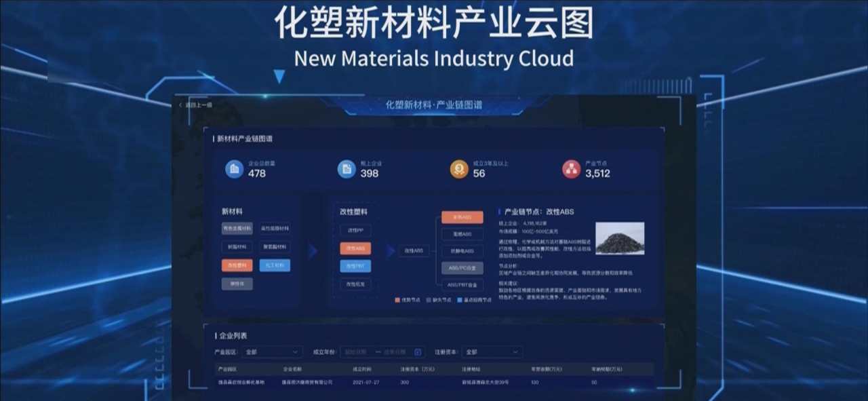This screenshot has width=868, height=401.
Task: Select the blue 化工材料 node
Action: pyautogui.click(x=275, y=265)
